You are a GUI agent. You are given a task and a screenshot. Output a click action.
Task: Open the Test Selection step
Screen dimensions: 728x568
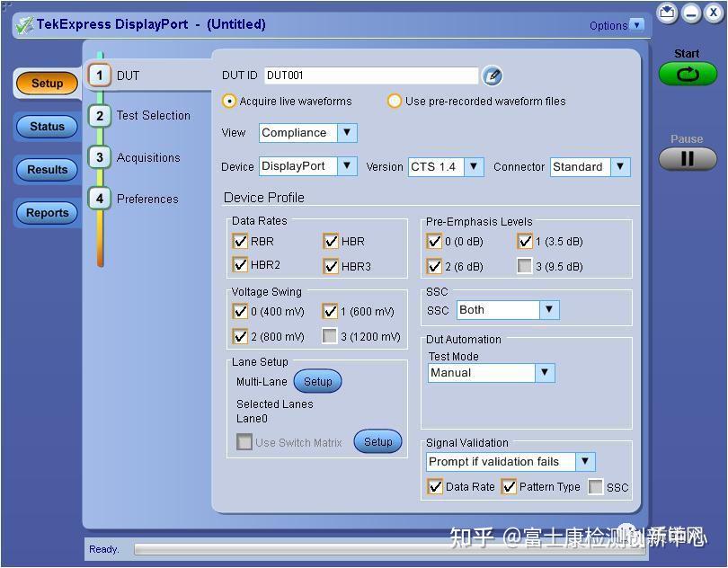pos(153,116)
